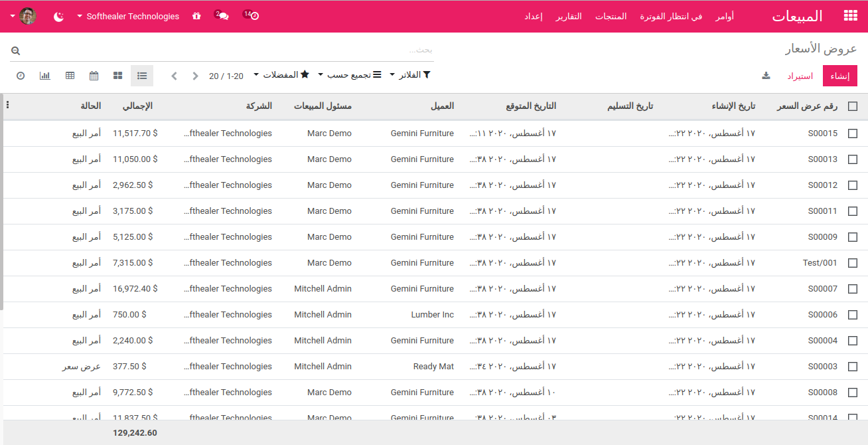This screenshot has width=868, height=445.
Task: Expand the المفضلات favorites dropdown
Action: click(x=281, y=75)
